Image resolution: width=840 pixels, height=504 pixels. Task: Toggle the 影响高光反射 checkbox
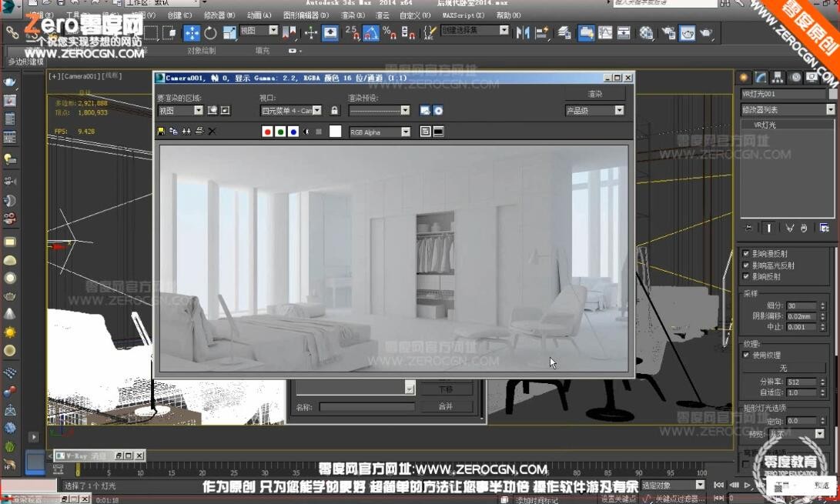coord(746,265)
